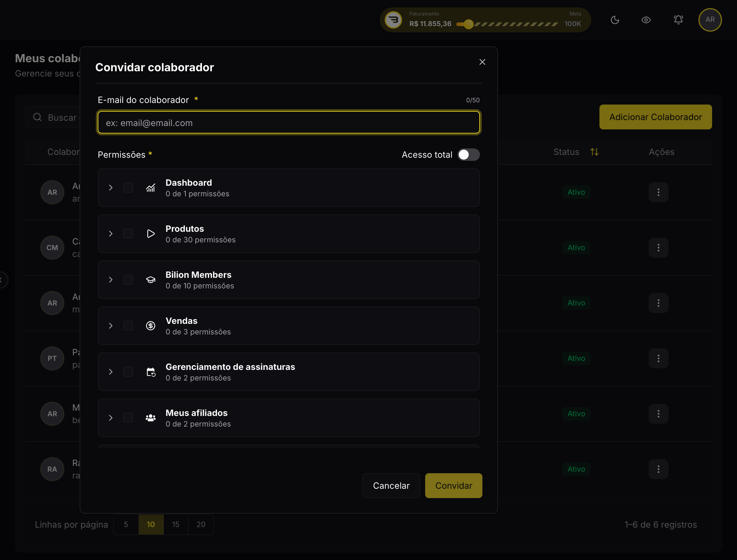This screenshot has height=560, width=737.
Task: Click the Convidar button
Action: (x=453, y=486)
